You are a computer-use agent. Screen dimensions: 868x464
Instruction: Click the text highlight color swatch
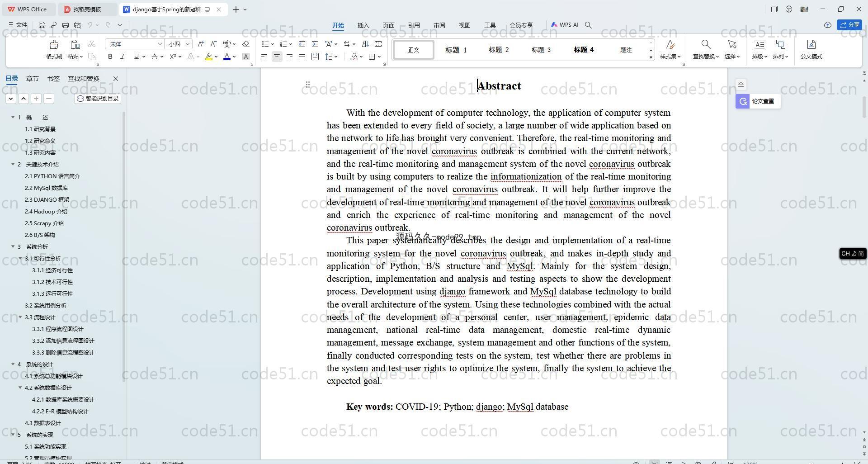(208, 57)
